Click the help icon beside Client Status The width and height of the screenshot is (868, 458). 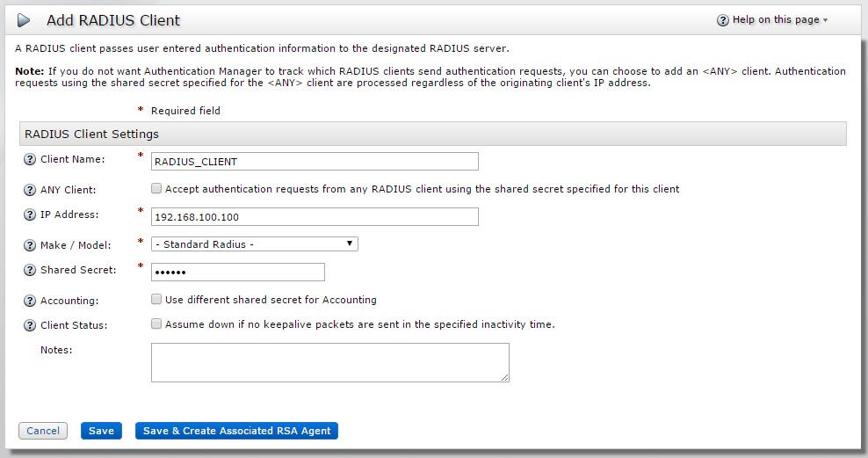coord(29,325)
